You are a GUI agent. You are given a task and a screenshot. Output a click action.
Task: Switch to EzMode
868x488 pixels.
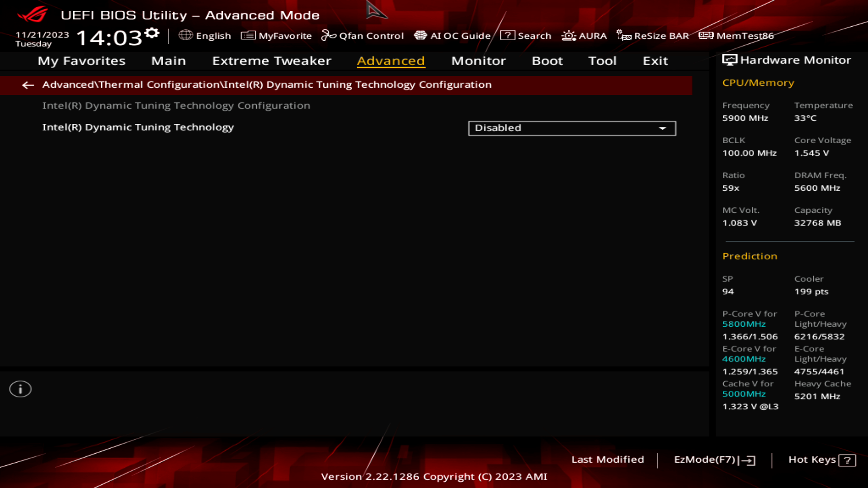tap(716, 460)
